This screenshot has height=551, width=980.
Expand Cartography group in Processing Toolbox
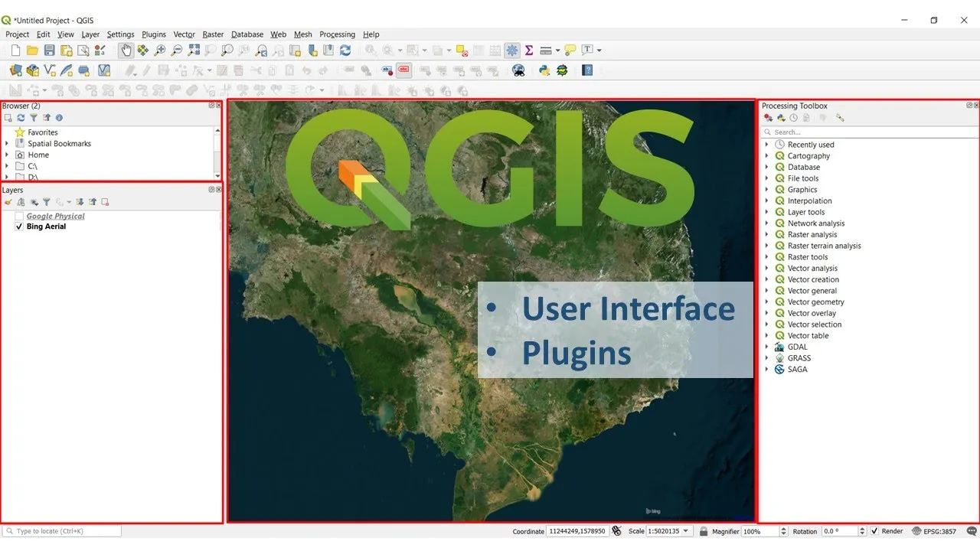(767, 156)
